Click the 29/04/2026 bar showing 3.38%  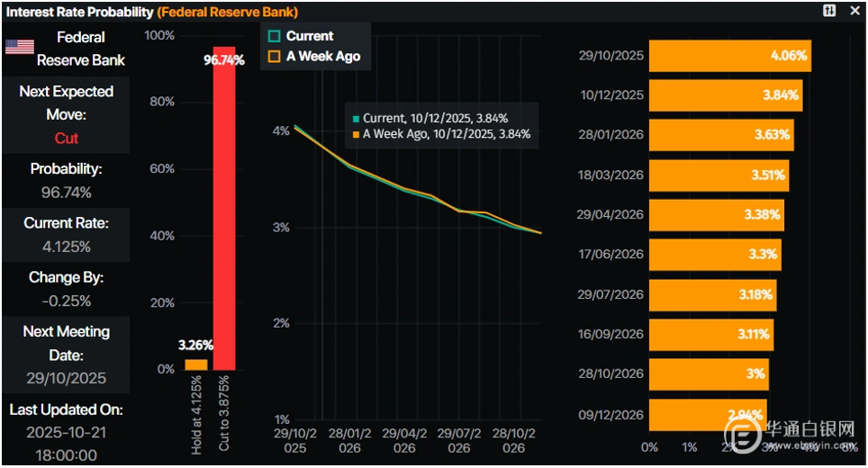point(716,215)
